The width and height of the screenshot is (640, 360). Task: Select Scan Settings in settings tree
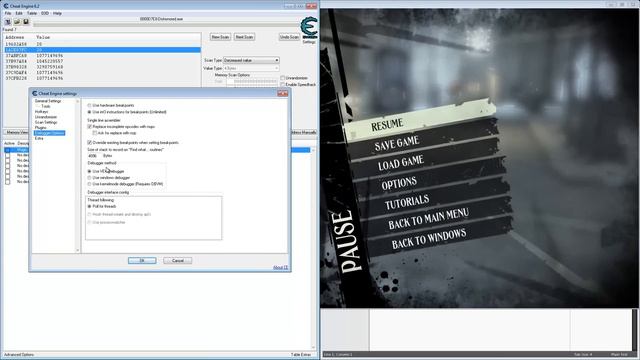click(x=46, y=122)
